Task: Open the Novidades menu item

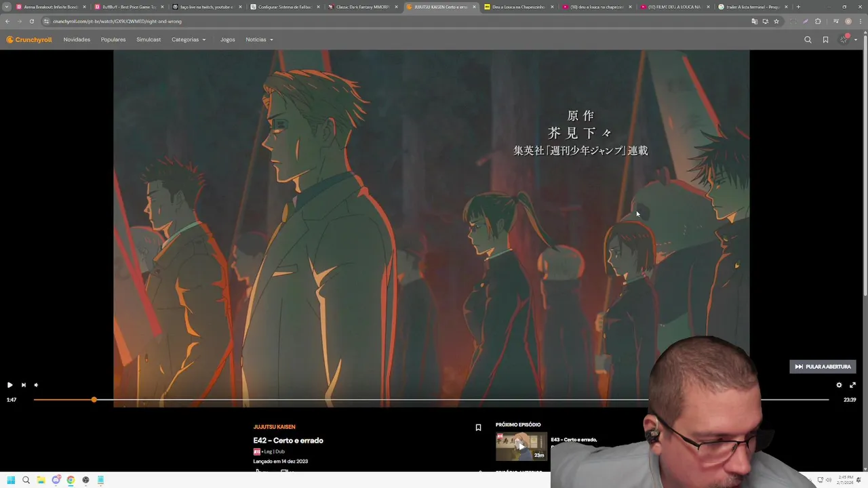Action: tap(77, 40)
